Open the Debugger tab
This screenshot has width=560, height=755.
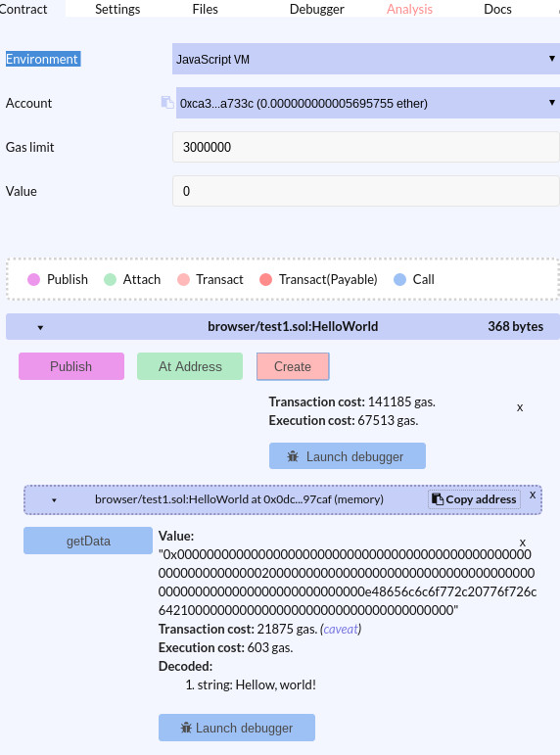[317, 9]
